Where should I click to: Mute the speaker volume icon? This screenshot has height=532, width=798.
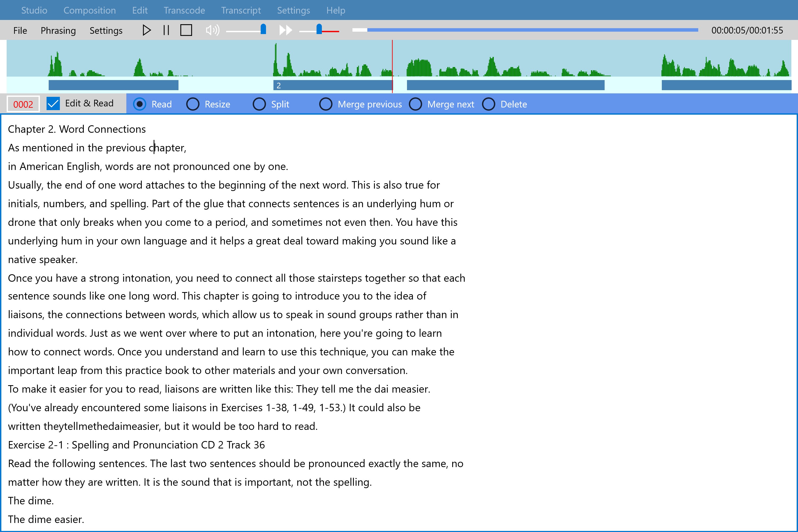click(x=212, y=30)
